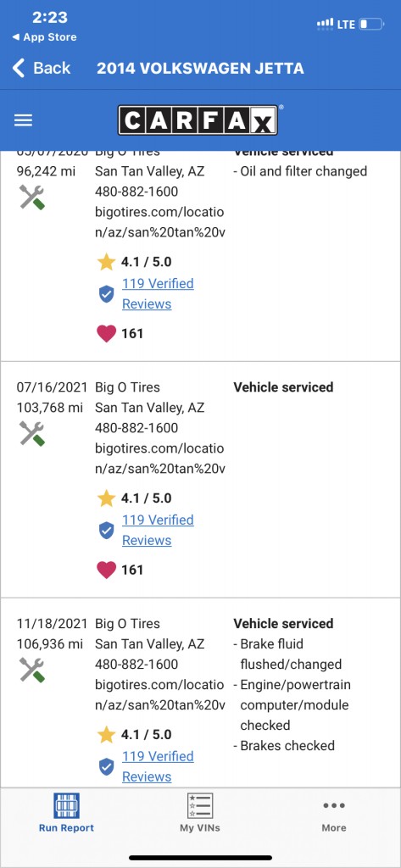Switch to the Run Report tab
This screenshot has height=868, width=401.
(66, 813)
